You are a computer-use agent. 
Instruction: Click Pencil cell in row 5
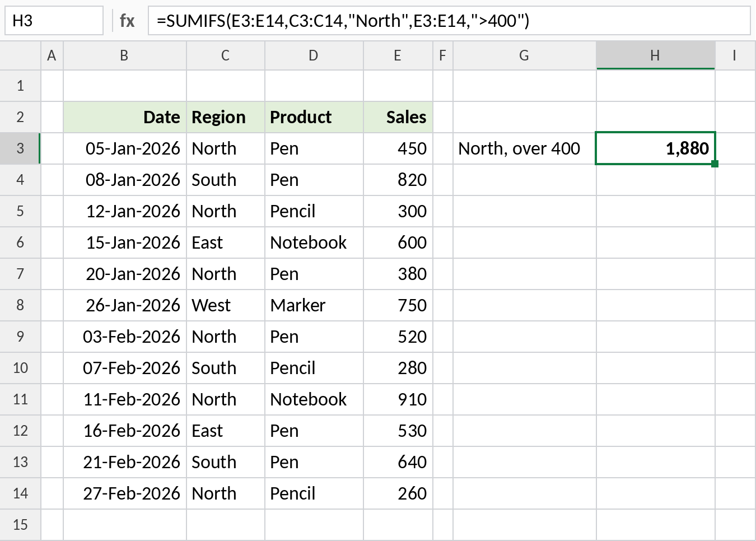[314, 211]
